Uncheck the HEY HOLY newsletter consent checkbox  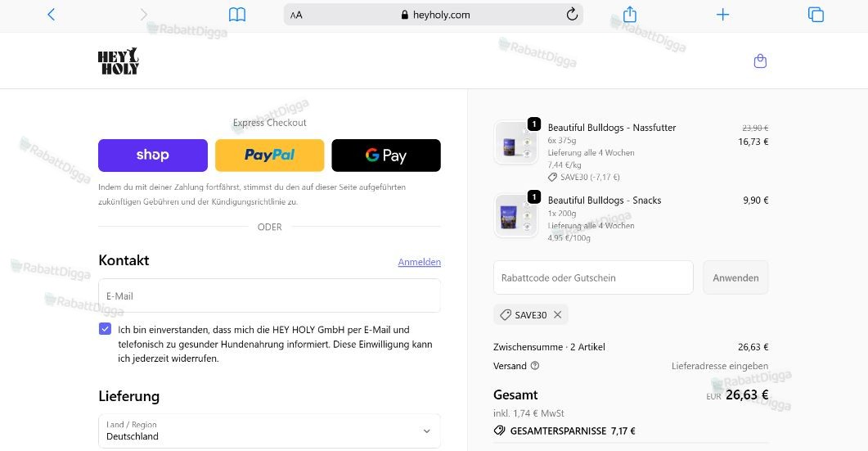tap(106, 329)
